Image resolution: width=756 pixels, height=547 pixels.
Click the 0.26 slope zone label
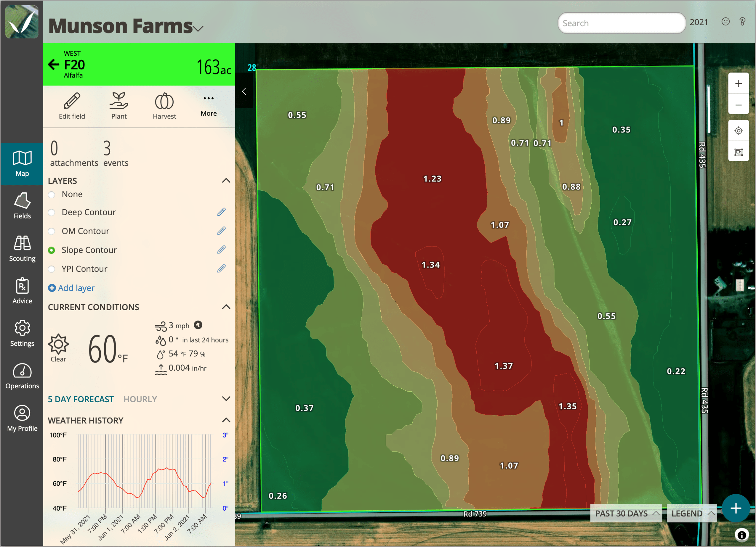(x=278, y=496)
